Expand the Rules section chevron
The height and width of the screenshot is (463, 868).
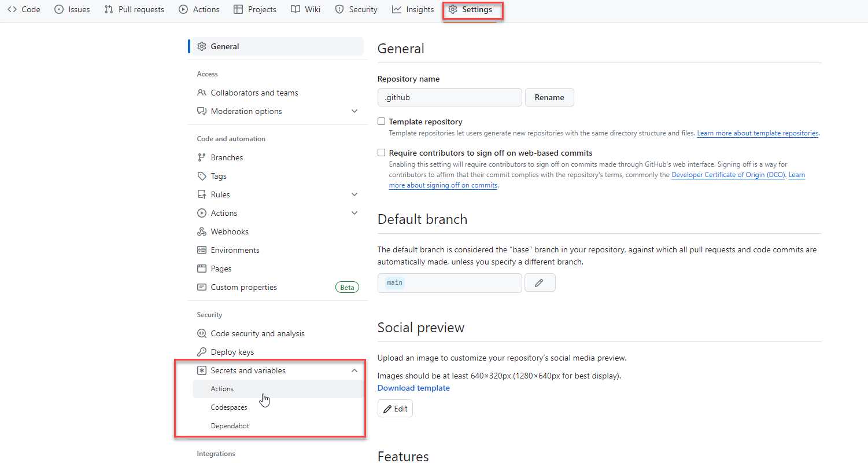coord(354,194)
